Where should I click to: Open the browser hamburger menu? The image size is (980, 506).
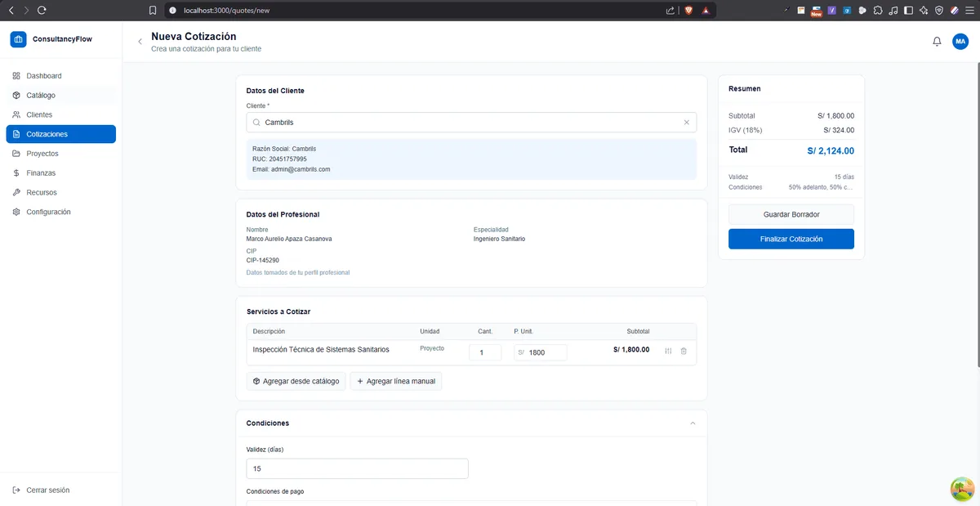[969, 10]
